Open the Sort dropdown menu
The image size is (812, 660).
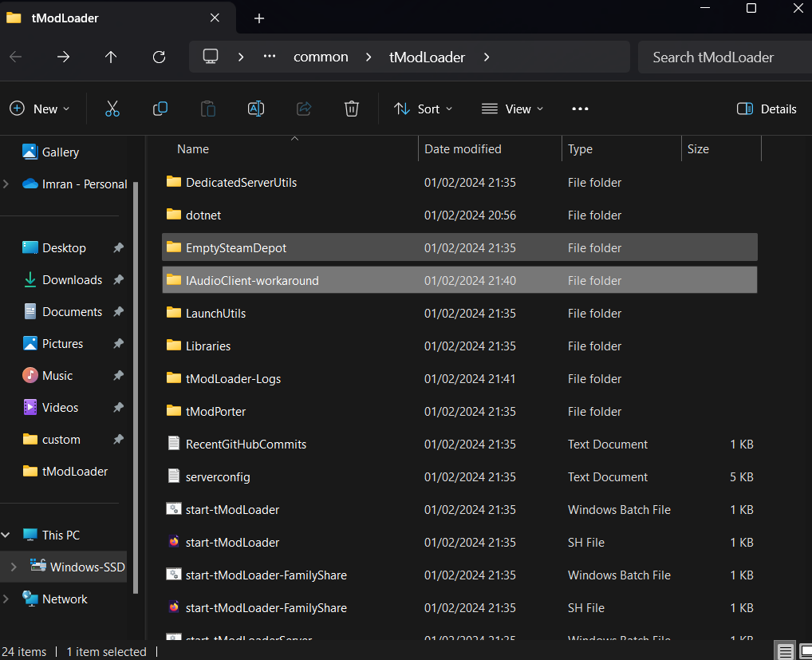(x=423, y=109)
